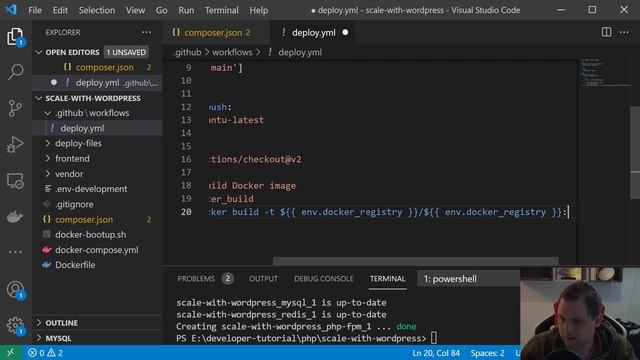The image size is (640, 360).
Task: Switch to the composer.json editor tab
Action: [x=216, y=33]
